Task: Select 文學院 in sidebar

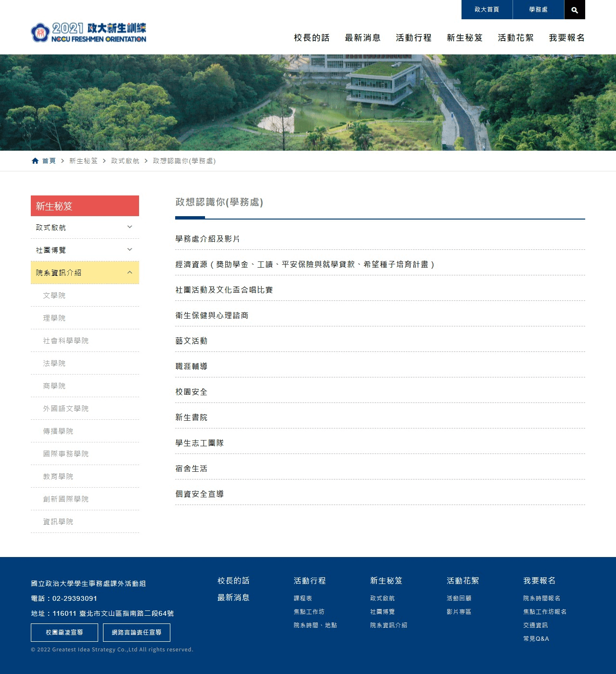Action: (x=85, y=295)
